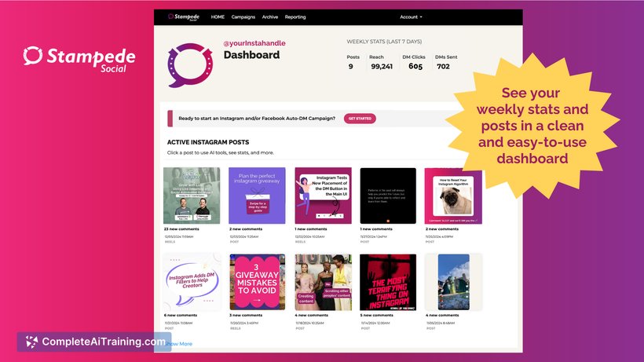Image resolution: width=644 pixels, height=362 pixels.
Task: Open the Reporting section
Action: pyautogui.click(x=295, y=16)
